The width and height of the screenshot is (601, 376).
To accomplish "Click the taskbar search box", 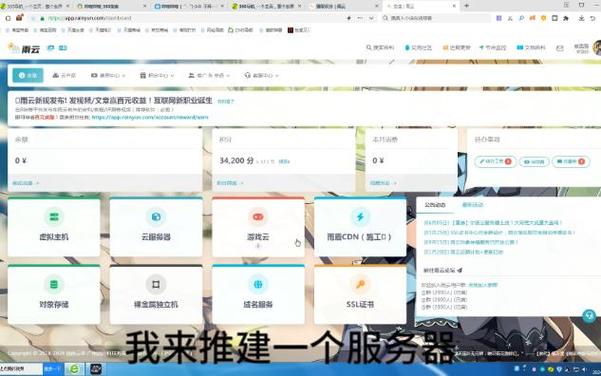I will coord(21,369).
